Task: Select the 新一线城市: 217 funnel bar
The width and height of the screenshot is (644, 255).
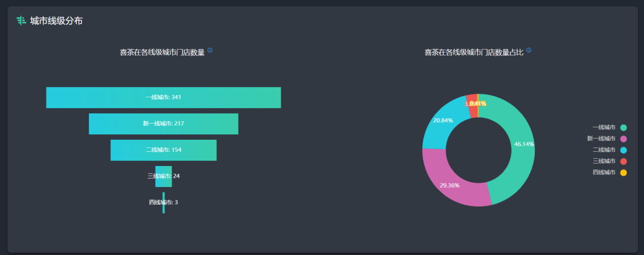Action: [x=163, y=124]
